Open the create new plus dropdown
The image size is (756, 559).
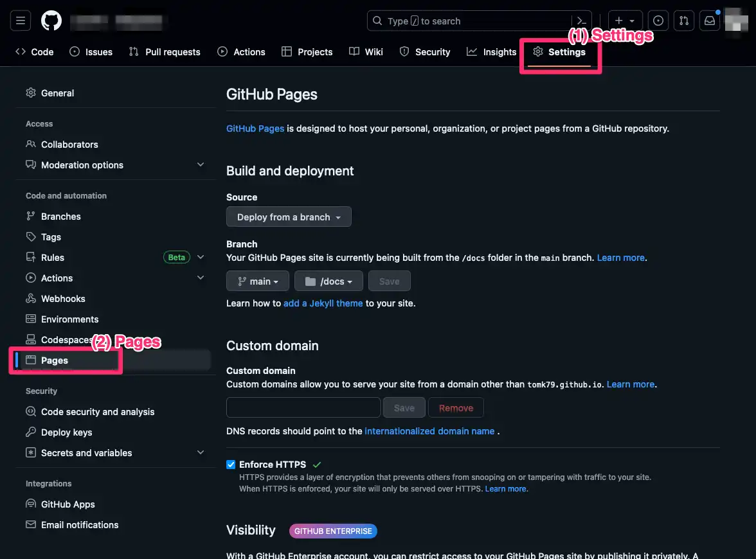624,21
